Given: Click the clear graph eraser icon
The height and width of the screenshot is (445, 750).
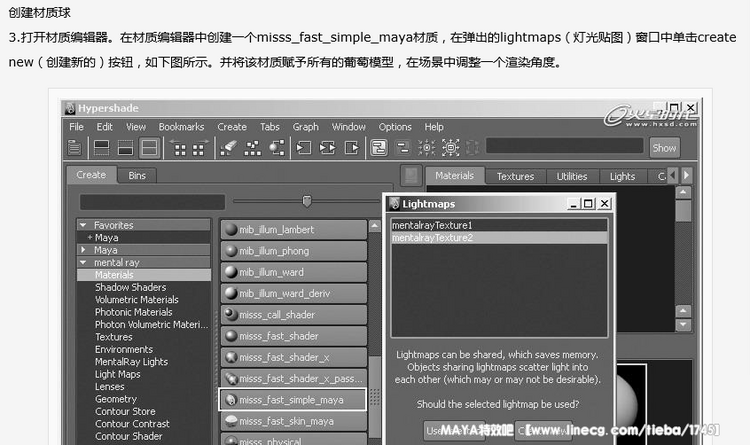Looking at the screenshot, I should click(230, 147).
